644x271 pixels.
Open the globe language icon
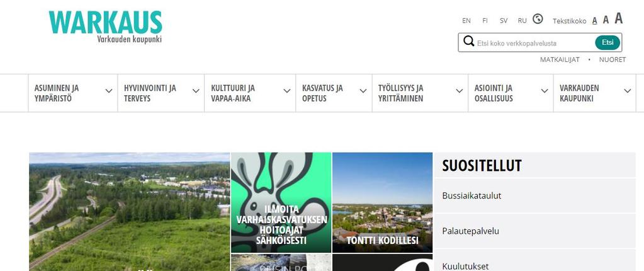click(x=538, y=19)
